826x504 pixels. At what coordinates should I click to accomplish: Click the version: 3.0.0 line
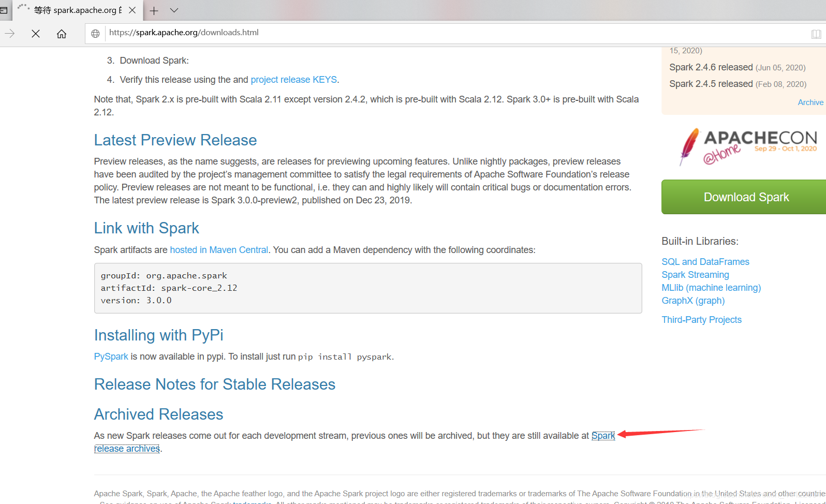click(136, 300)
